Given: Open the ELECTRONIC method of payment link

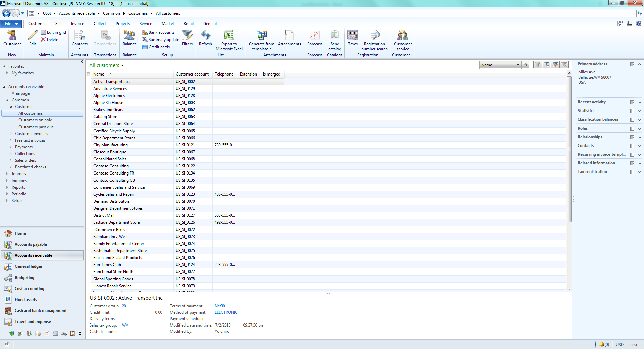Looking at the screenshot, I should [226, 312].
